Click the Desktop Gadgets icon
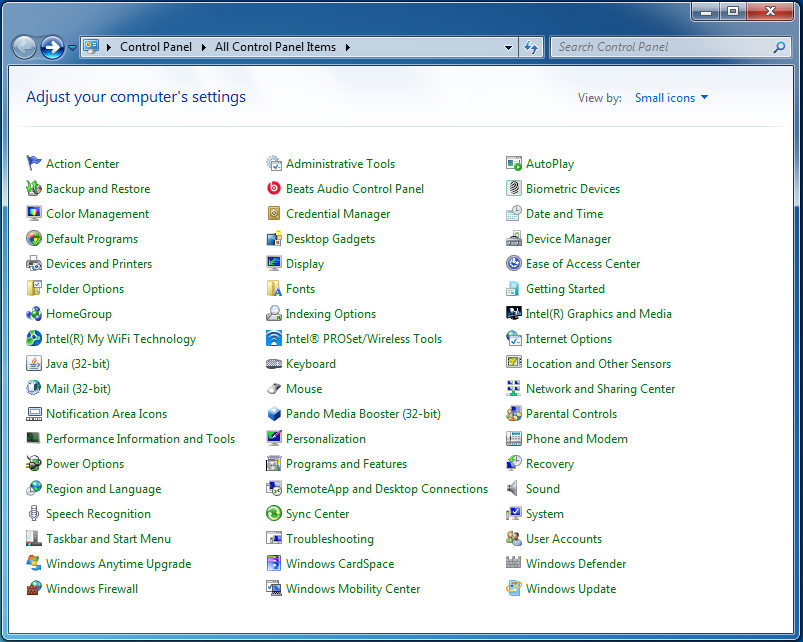Image resolution: width=803 pixels, height=642 pixels. coord(274,239)
